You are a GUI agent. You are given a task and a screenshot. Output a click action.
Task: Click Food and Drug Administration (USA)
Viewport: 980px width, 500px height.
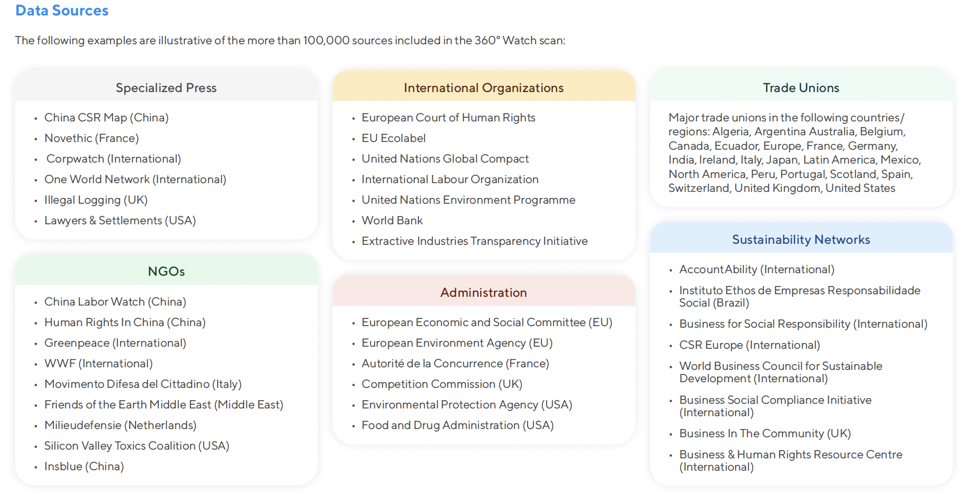click(x=458, y=425)
